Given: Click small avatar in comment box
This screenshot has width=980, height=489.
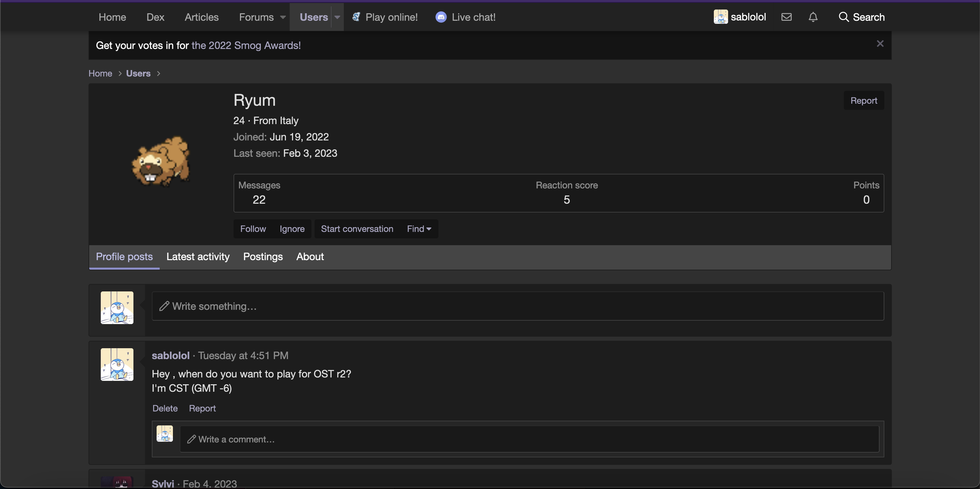Looking at the screenshot, I should [165, 434].
